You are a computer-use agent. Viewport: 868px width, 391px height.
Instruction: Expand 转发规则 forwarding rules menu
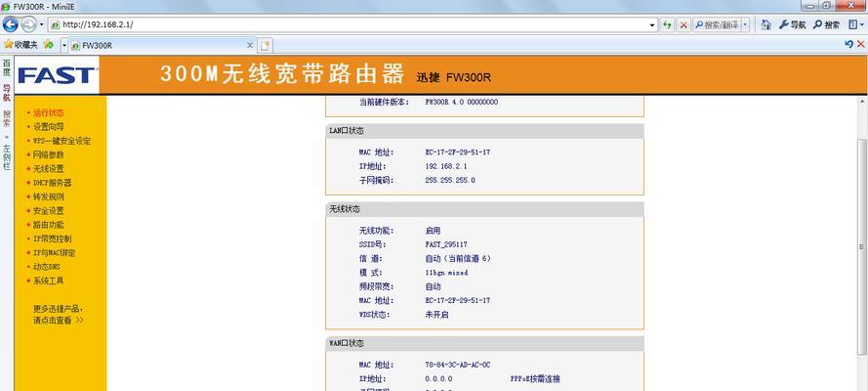tap(48, 196)
